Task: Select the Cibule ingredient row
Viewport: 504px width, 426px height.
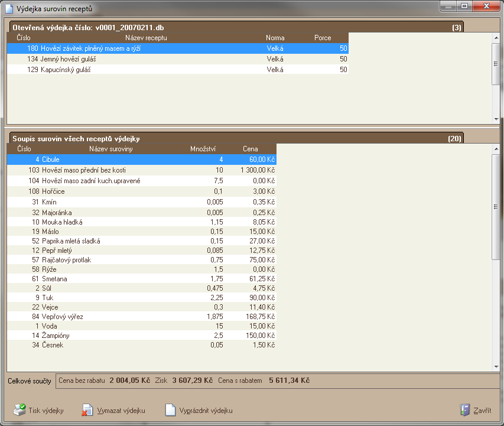Action: click(x=141, y=160)
